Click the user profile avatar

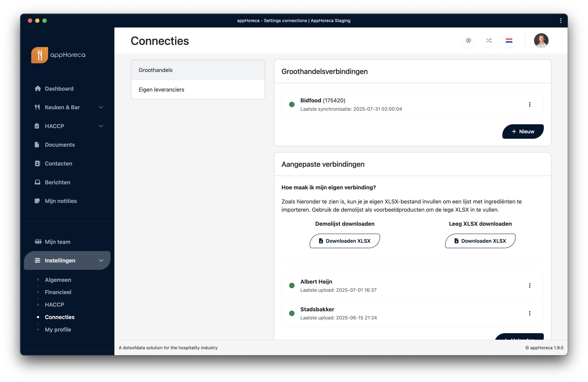541,41
